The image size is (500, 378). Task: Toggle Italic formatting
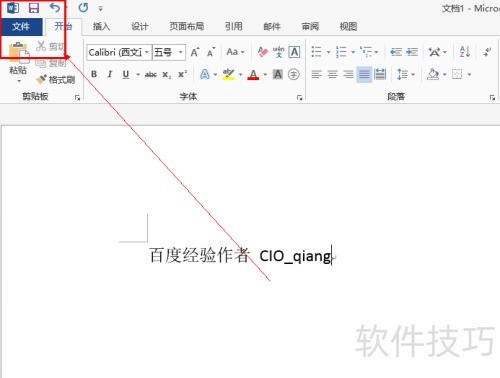click(x=110, y=74)
